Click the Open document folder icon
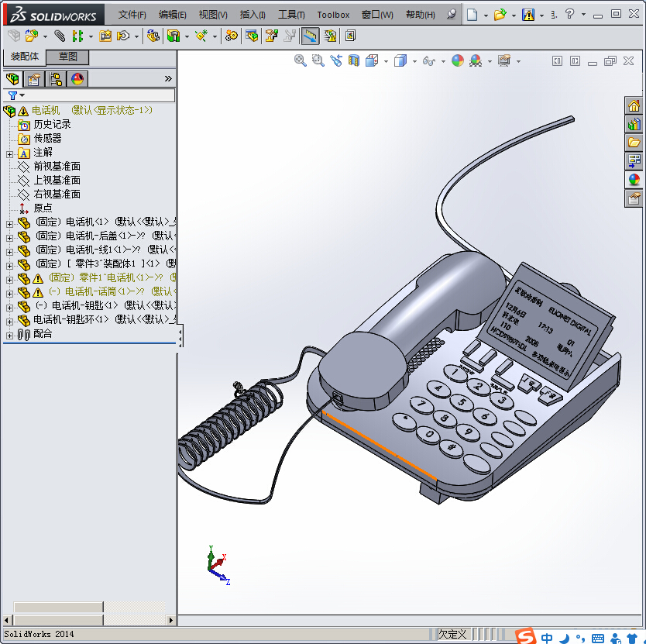The image size is (646, 644). 500,15
